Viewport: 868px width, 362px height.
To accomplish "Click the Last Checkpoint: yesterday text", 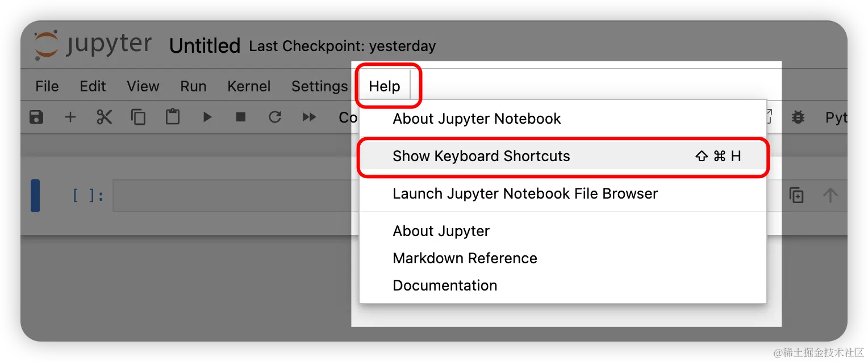I will pyautogui.click(x=342, y=46).
